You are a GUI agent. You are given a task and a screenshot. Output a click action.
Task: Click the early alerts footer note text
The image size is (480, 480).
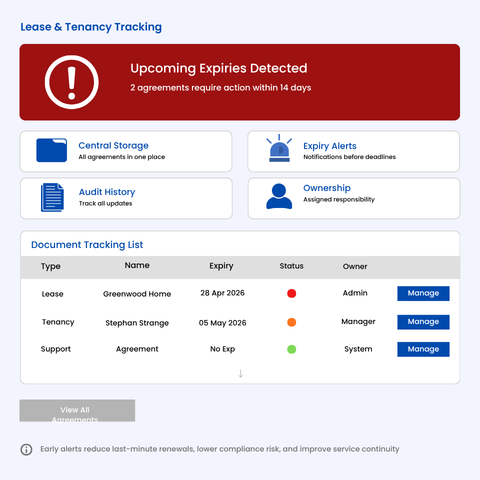point(220,449)
